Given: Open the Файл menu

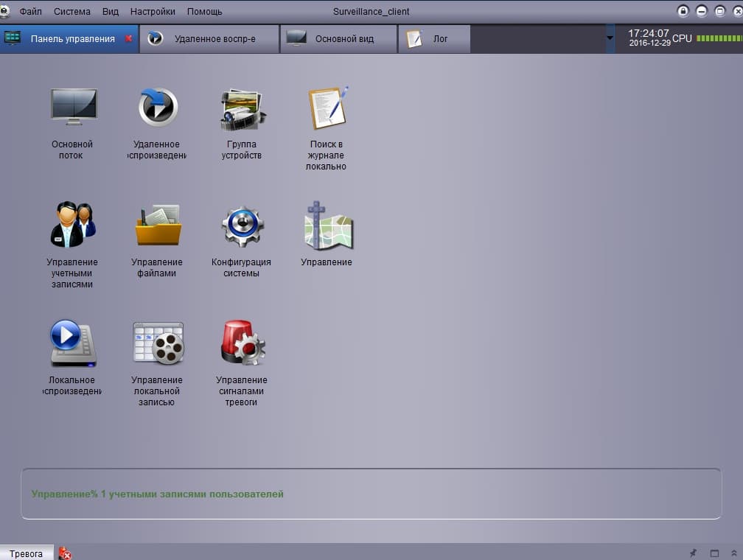Looking at the screenshot, I should (31, 11).
